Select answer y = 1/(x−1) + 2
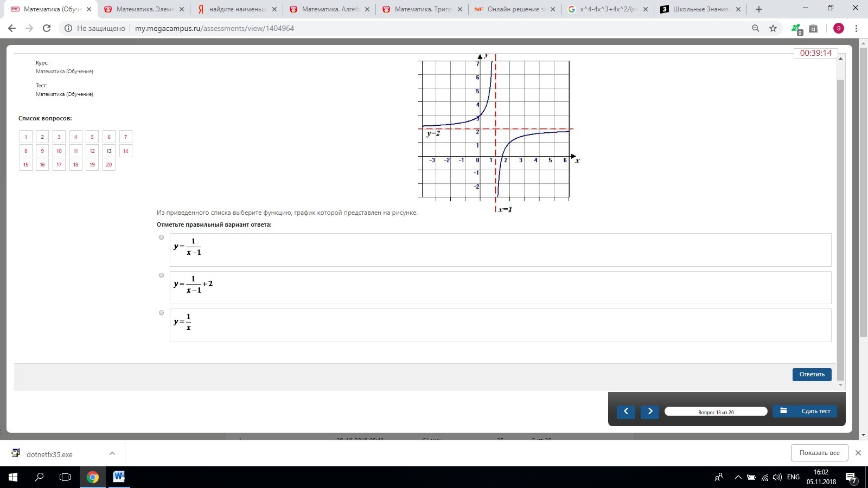The height and width of the screenshot is (488, 868). (161, 275)
